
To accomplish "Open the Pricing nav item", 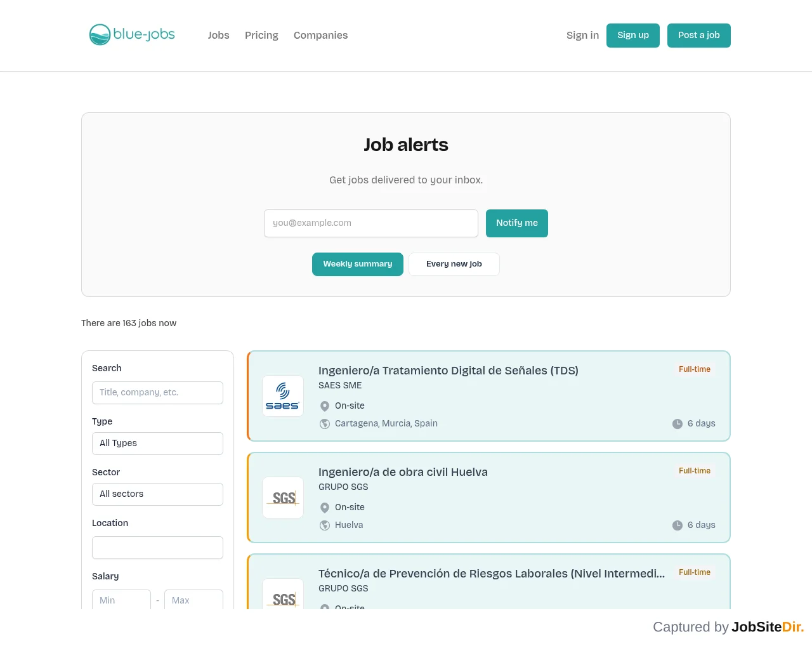I will [x=261, y=36].
